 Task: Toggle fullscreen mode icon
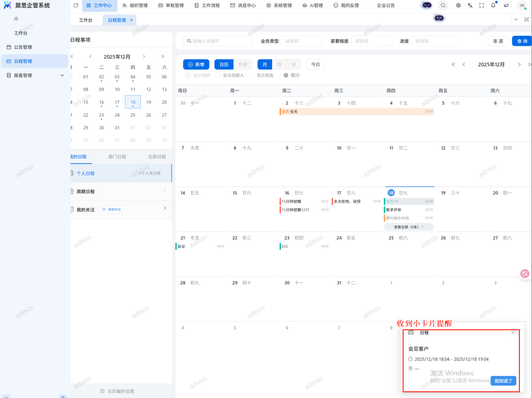pyautogui.click(x=482, y=5)
